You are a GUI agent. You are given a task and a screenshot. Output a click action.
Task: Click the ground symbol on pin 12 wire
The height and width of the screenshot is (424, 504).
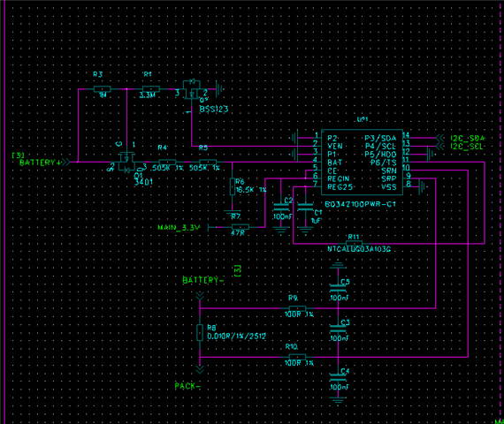coord(431,155)
